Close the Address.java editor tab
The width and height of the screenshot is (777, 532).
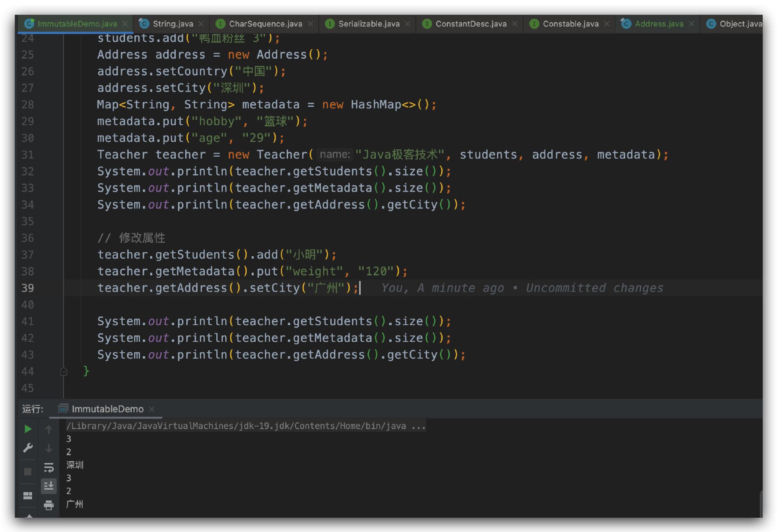(691, 24)
